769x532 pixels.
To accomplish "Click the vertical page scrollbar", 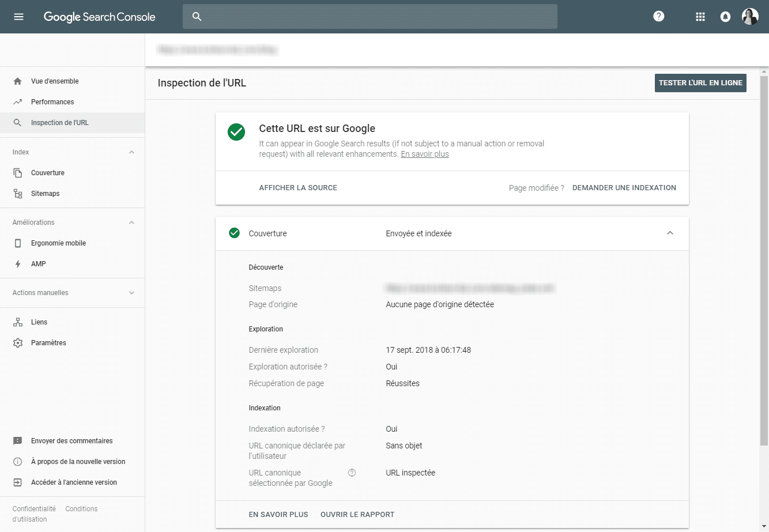I will coord(764,259).
